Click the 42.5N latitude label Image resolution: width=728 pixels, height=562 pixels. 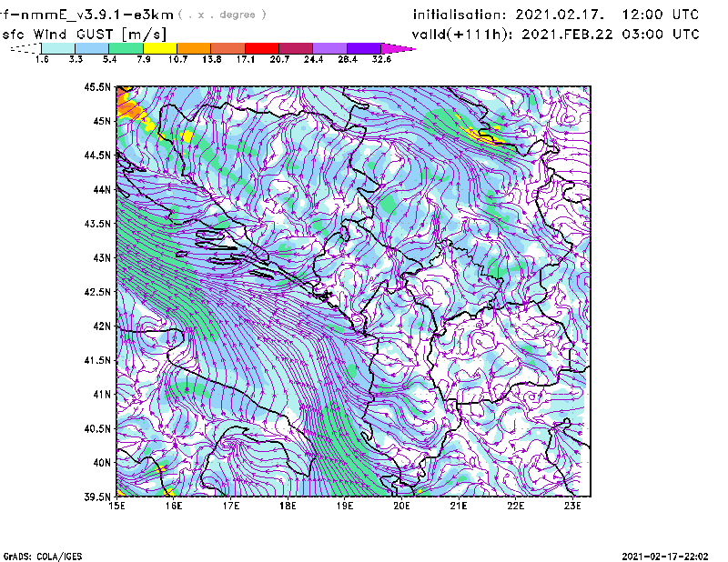click(x=97, y=292)
